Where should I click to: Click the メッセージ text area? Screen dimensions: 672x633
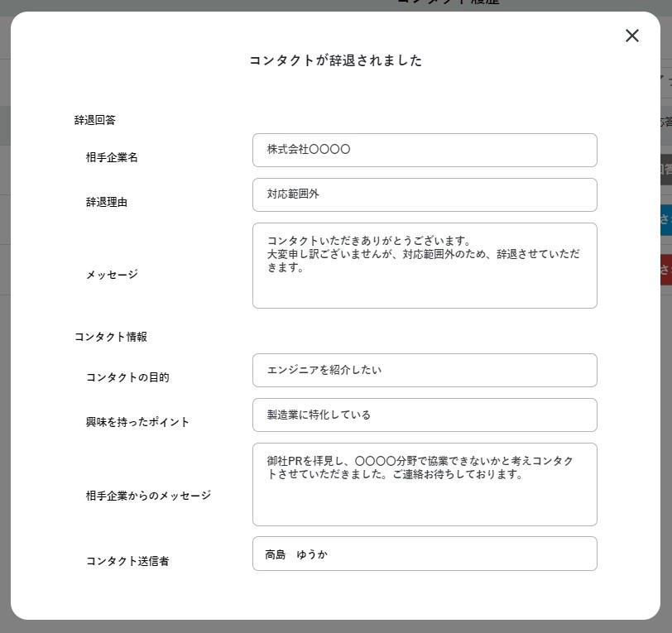tap(425, 266)
